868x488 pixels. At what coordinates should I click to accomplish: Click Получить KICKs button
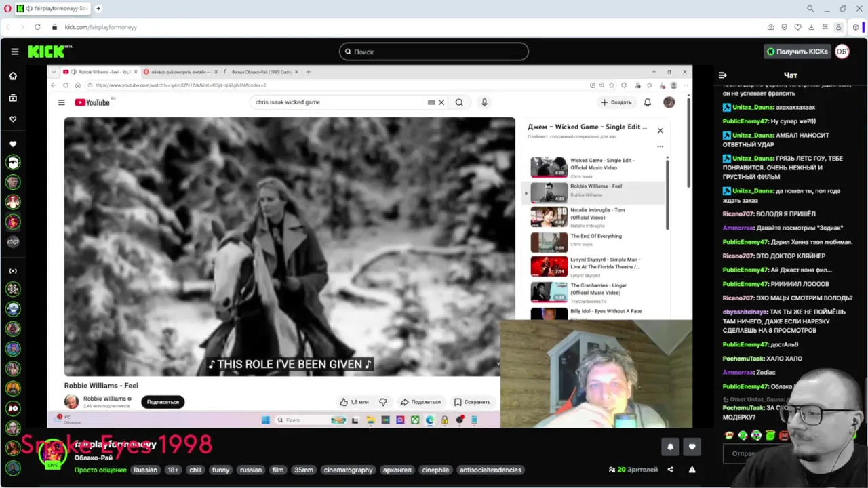tap(797, 52)
